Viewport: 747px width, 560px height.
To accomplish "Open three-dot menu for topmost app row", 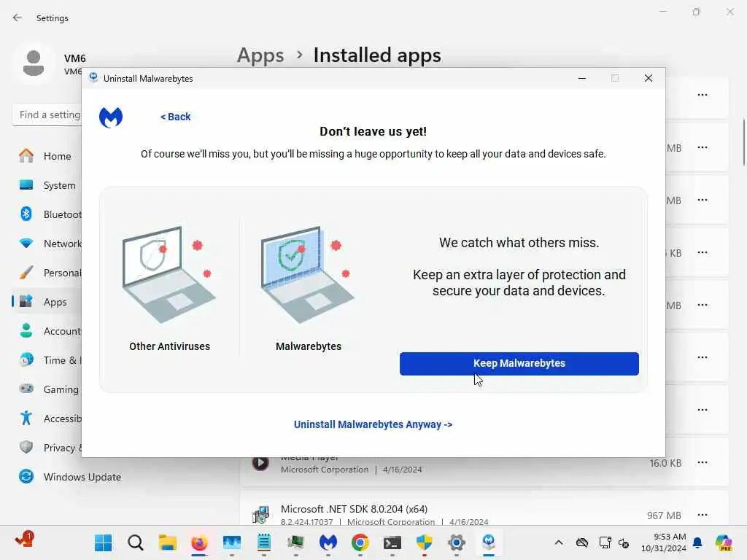I will point(703,95).
